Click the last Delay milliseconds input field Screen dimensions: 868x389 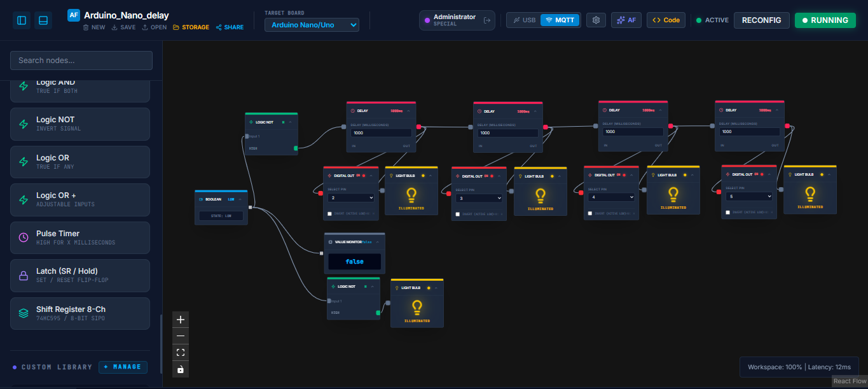(749, 132)
